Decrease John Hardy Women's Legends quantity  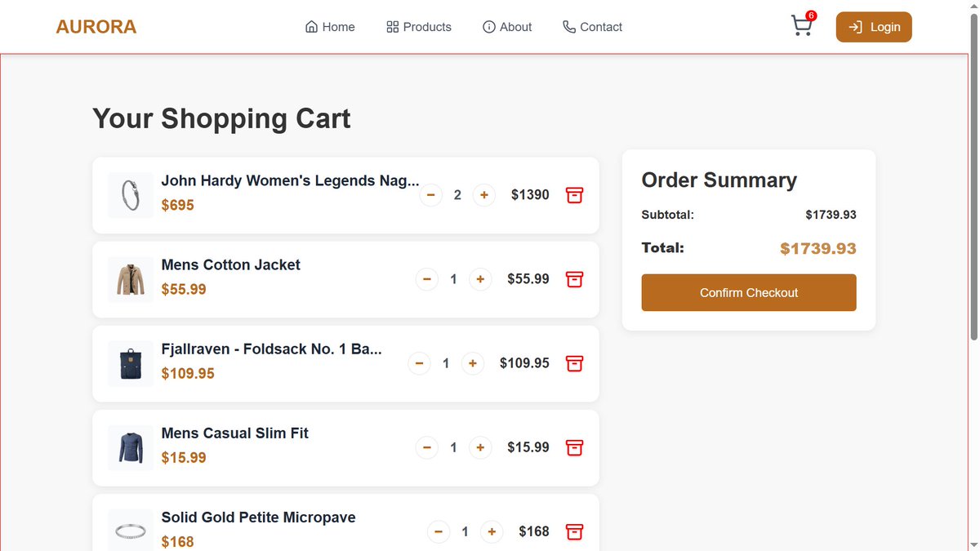[x=430, y=195]
